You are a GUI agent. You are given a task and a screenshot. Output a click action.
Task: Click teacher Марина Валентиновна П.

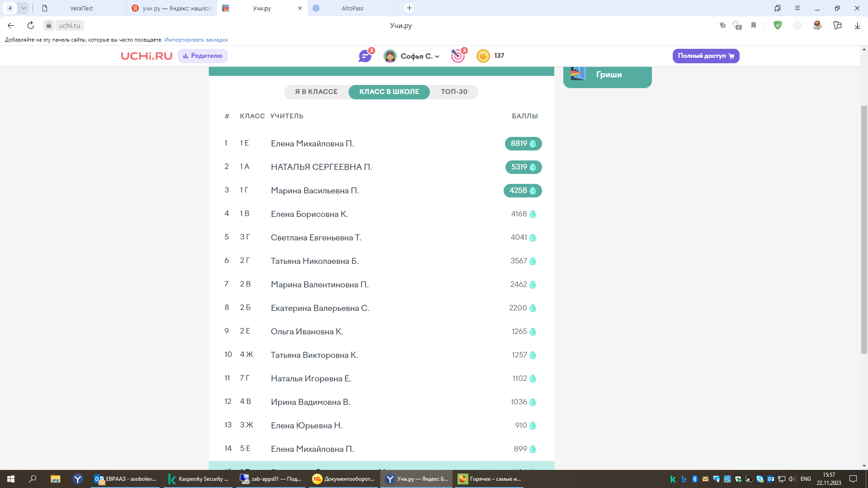pyautogui.click(x=320, y=285)
